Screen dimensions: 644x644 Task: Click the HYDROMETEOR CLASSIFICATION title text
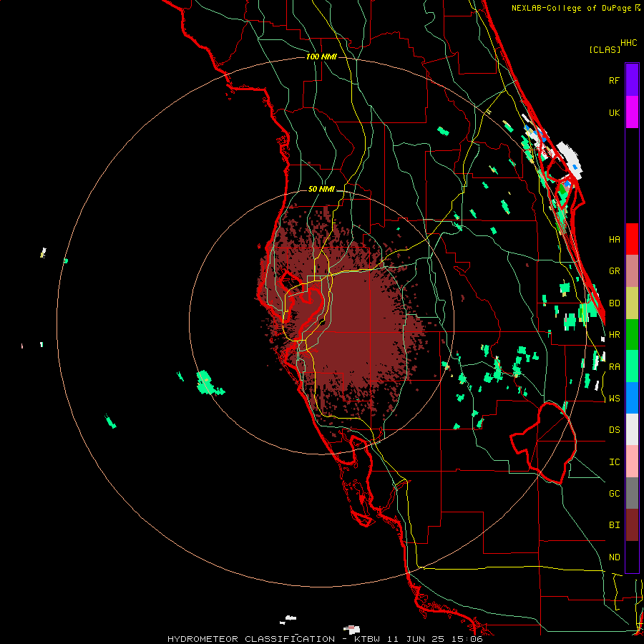point(251,639)
